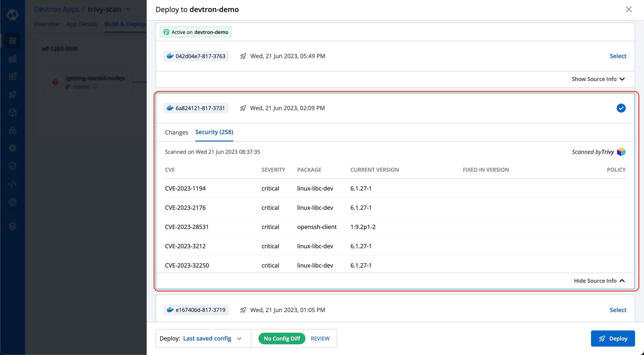Switch to the Changes tab
The image size is (644, 355).
(x=177, y=132)
